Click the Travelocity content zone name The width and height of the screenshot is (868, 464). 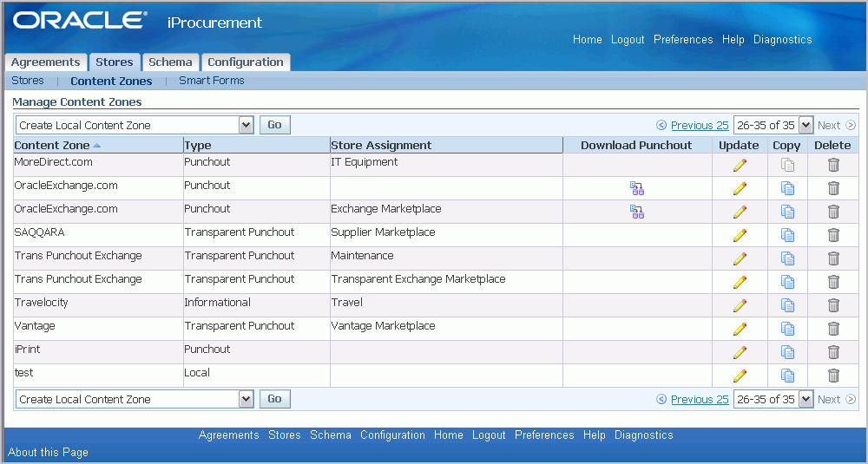(x=42, y=303)
